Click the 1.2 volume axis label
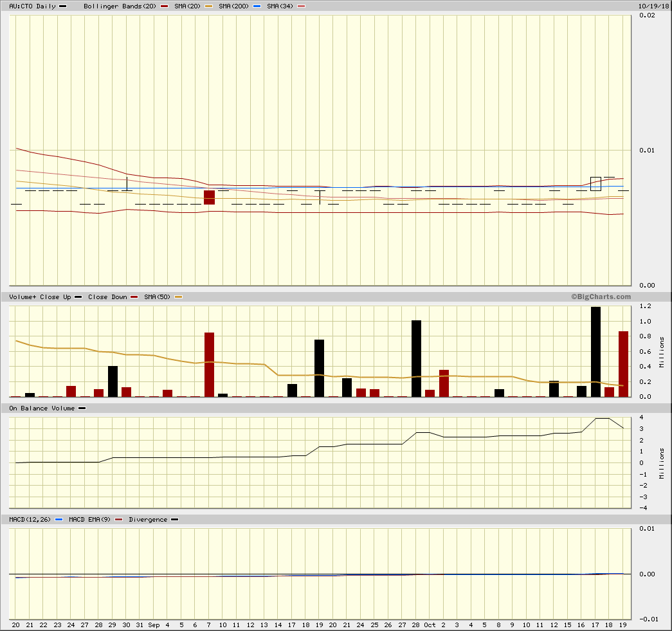This screenshot has width=672, height=631. coord(646,306)
